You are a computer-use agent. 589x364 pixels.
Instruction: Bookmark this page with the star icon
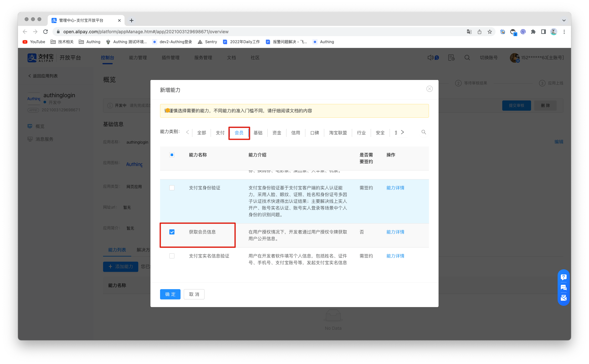489,32
